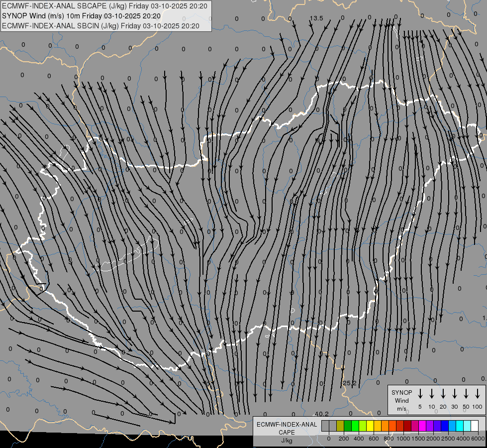This screenshot has height=448, width=487.
Task: Click the olive swatch in CAPE scale
Action: (340, 426)
